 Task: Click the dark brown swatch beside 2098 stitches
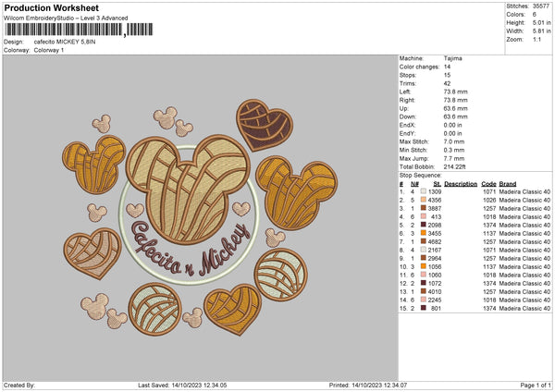[424, 225]
